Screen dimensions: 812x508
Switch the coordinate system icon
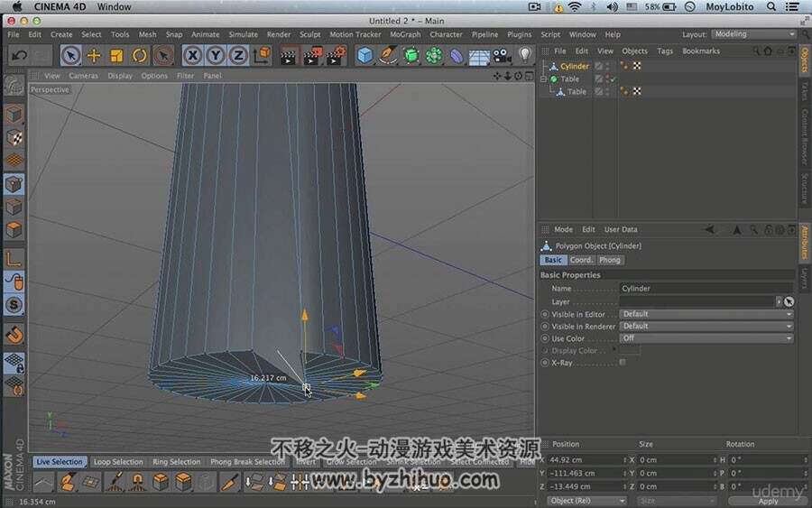[262, 54]
